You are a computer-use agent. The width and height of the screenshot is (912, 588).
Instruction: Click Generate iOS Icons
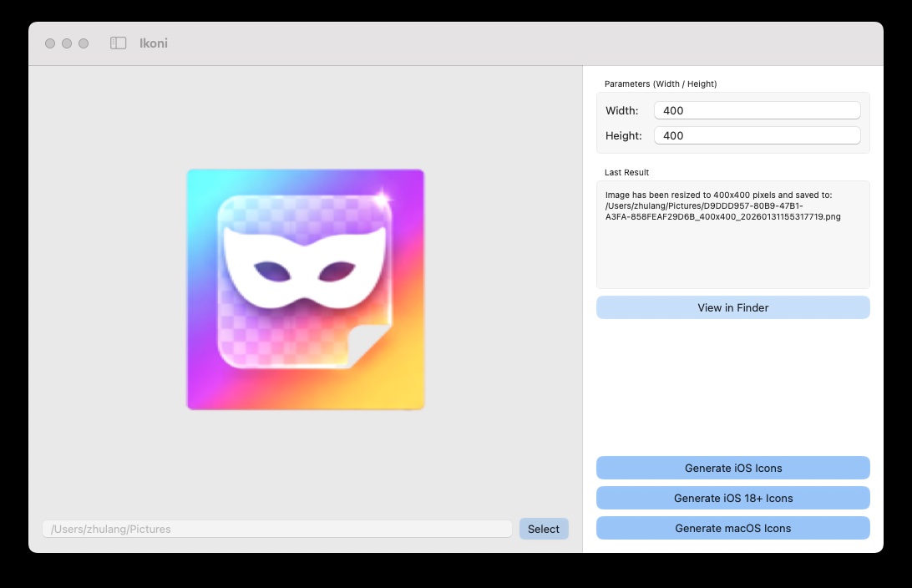(732, 468)
